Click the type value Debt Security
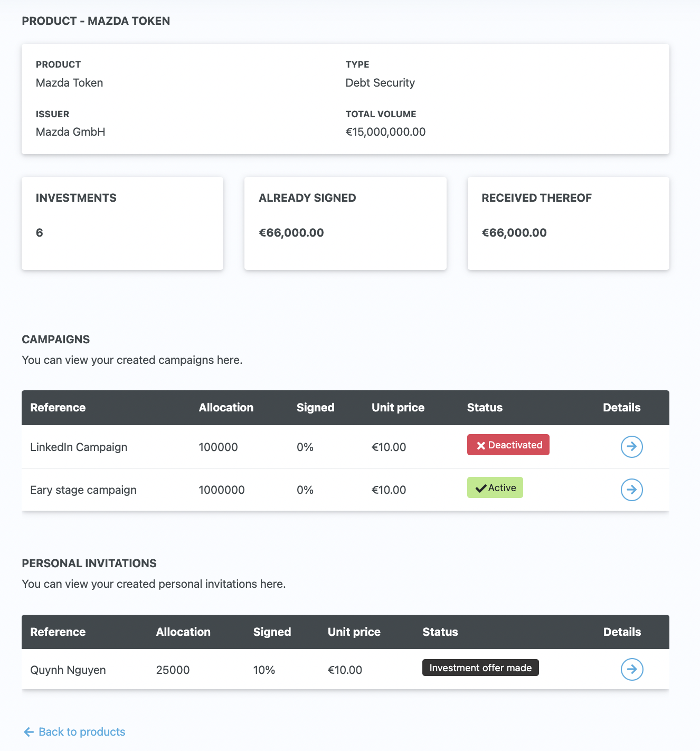 click(380, 82)
